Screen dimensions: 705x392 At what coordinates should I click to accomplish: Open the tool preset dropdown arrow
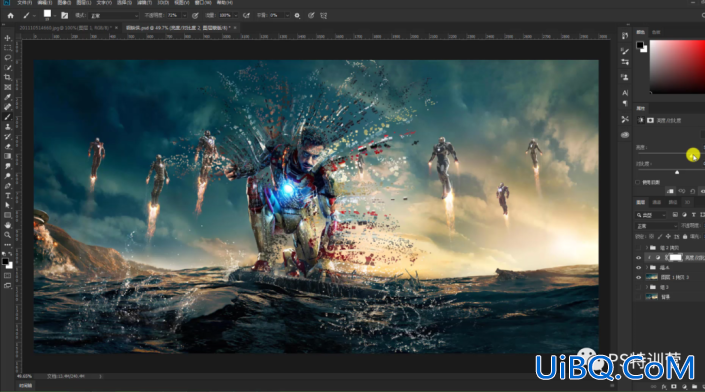[34, 16]
